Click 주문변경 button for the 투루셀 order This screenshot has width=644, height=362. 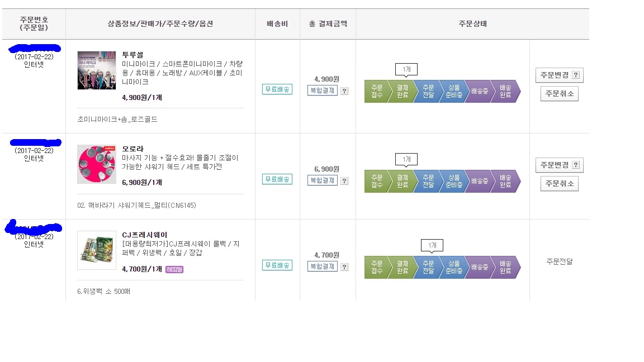(559, 75)
